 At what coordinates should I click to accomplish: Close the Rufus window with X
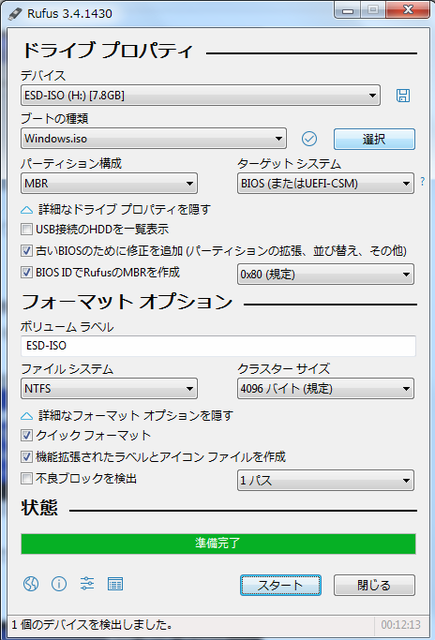pyautogui.click(x=407, y=10)
